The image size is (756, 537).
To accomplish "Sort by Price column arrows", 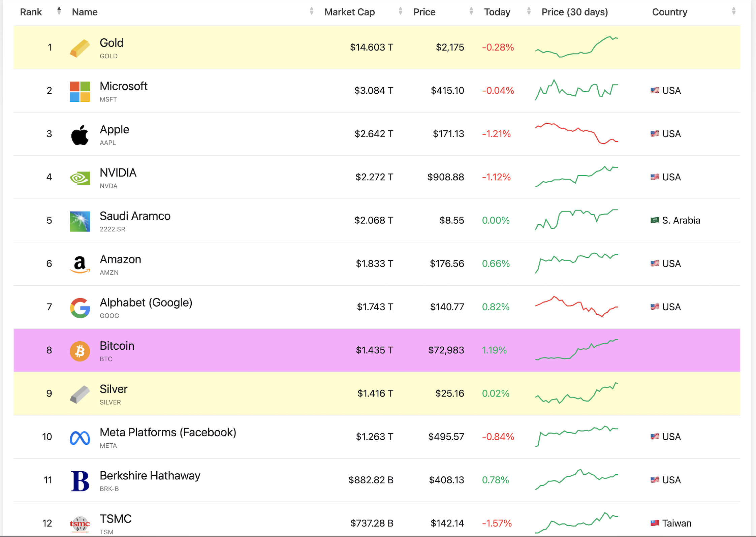I will [x=471, y=11].
